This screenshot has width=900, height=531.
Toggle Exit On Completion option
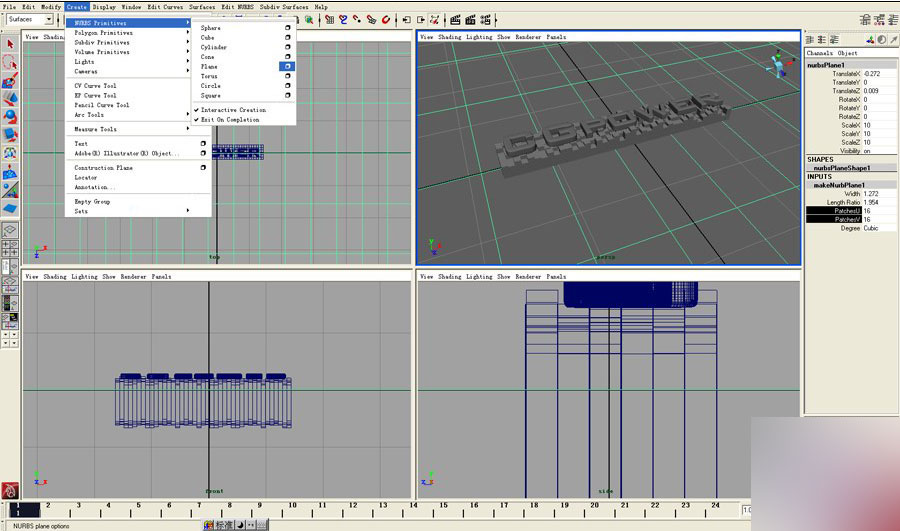tap(230, 120)
